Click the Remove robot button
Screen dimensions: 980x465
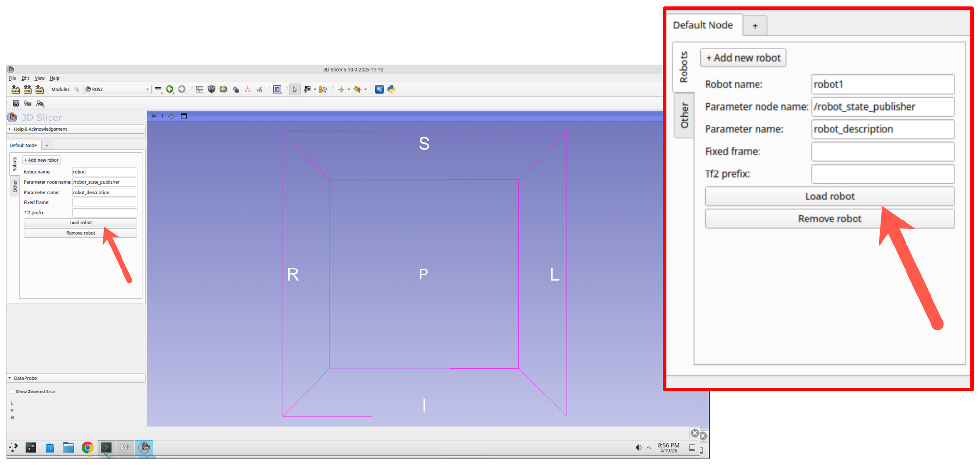(x=80, y=233)
